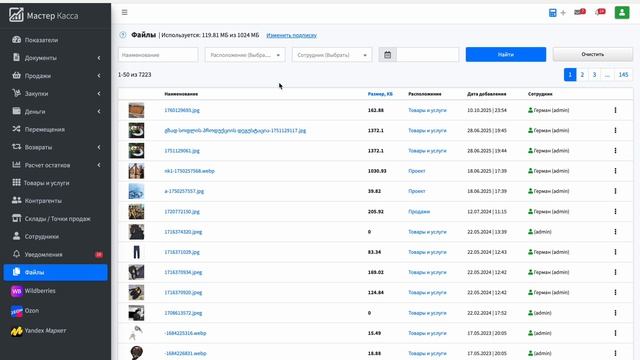Open Контрагенты in sidebar
This screenshot has height=360, width=640.
56,201
